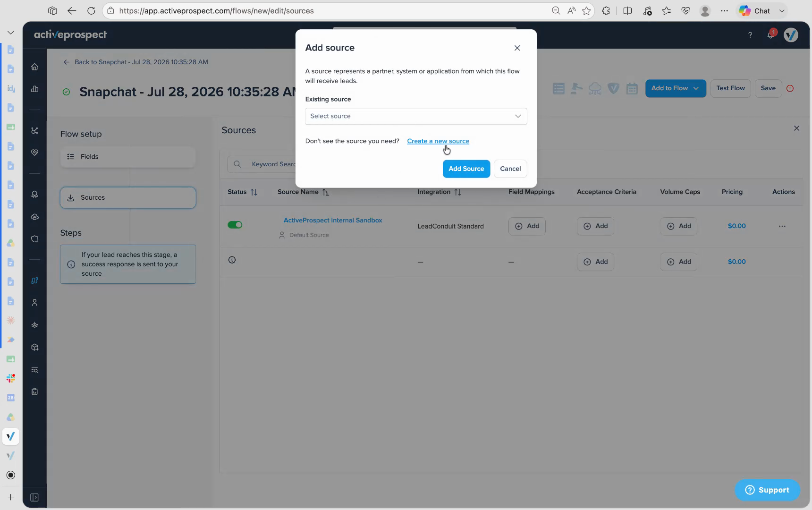812x510 pixels.
Task: Click the Keyword Search input field
Action: [x=262, y=164]
